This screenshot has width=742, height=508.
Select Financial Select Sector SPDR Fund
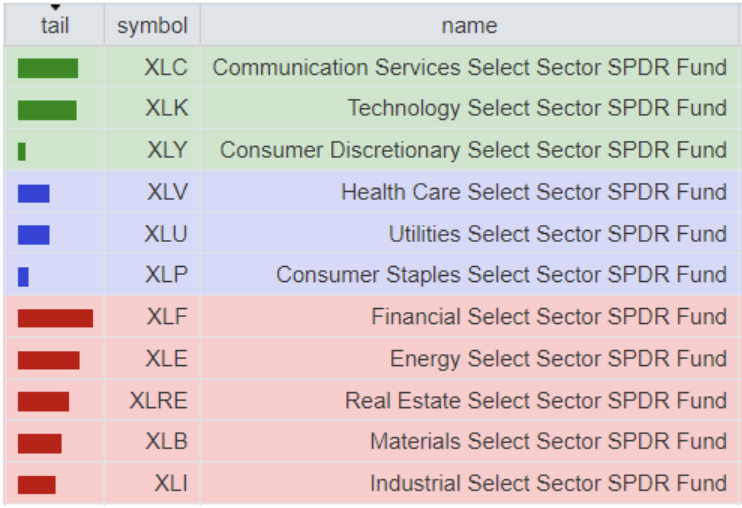pos(548,317)
